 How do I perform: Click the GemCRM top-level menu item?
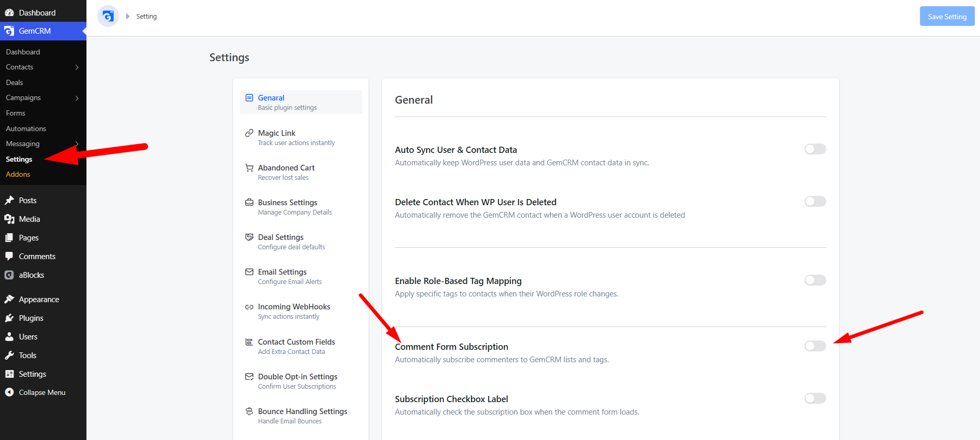pos(43,31)
